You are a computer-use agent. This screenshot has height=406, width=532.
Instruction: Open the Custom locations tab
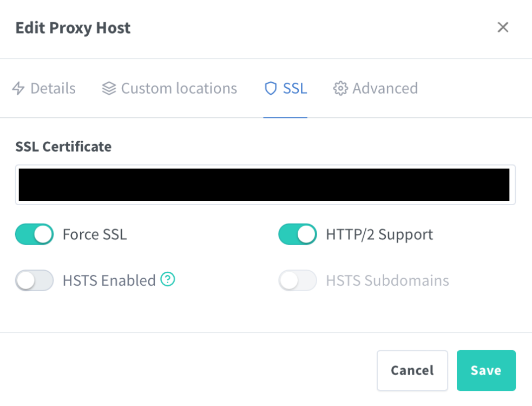(x=169, y=88)
